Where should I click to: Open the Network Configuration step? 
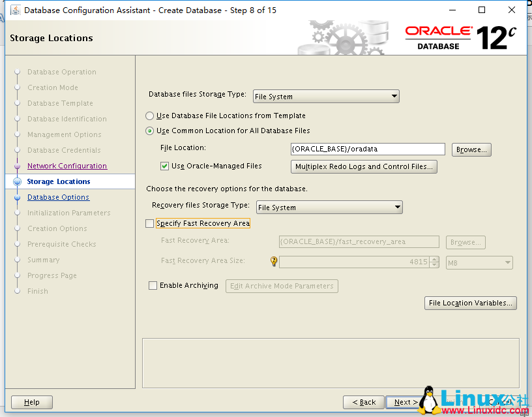(x=66, y=166)
